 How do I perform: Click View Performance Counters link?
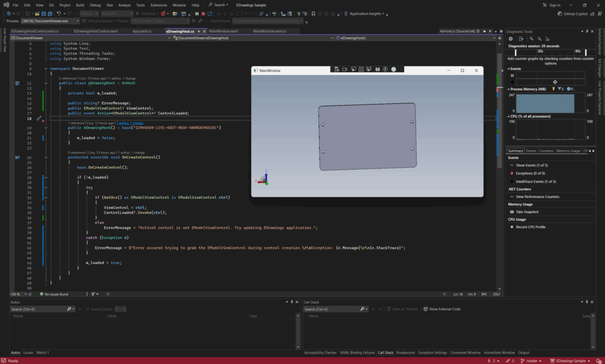tap(537, 196)
